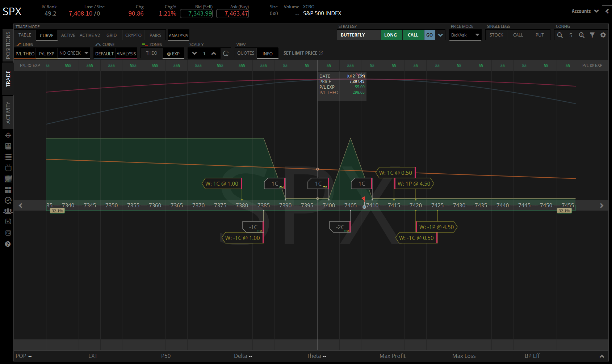Open the clock history icon in sidebar
The width and height of the screenshot is (612, 364).
(8, 200)
